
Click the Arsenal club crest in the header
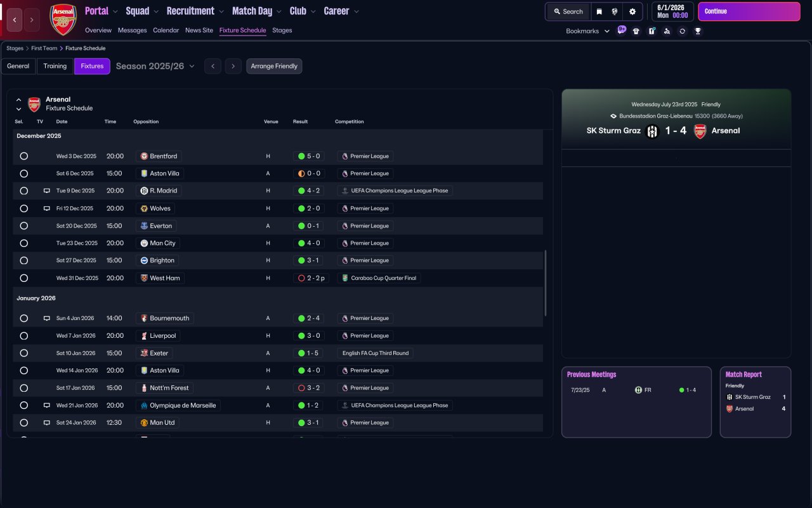(63, 20)
